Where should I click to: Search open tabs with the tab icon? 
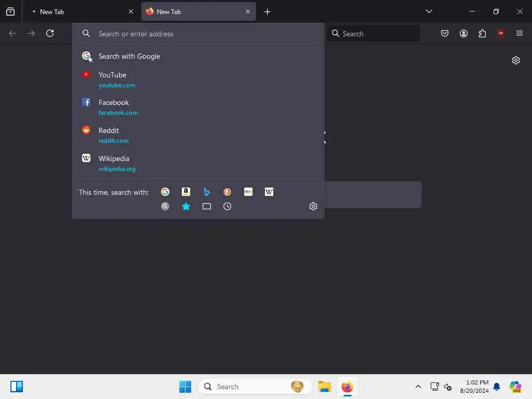pos(207,206)
